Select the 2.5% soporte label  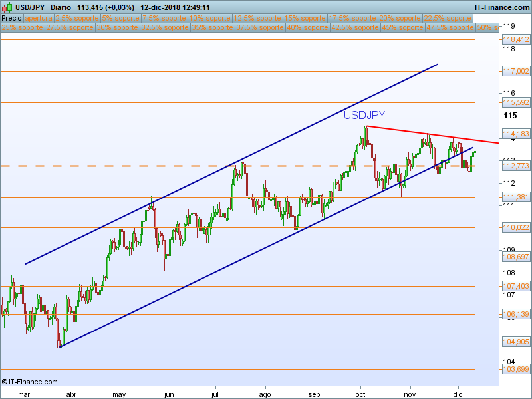click(x=76, y=18)
